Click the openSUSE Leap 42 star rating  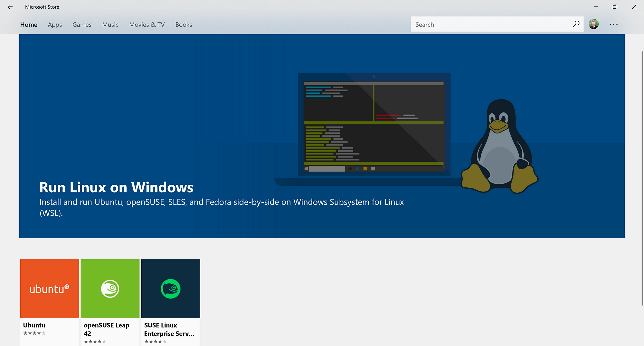coord(95,341)
